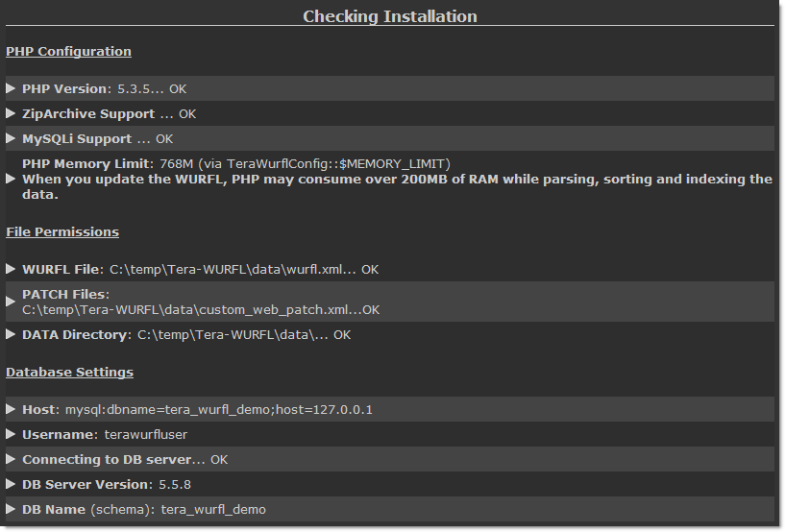Click the terawurfluser username value
Screen dimensions: 785x532
click(x=146, y=434)
